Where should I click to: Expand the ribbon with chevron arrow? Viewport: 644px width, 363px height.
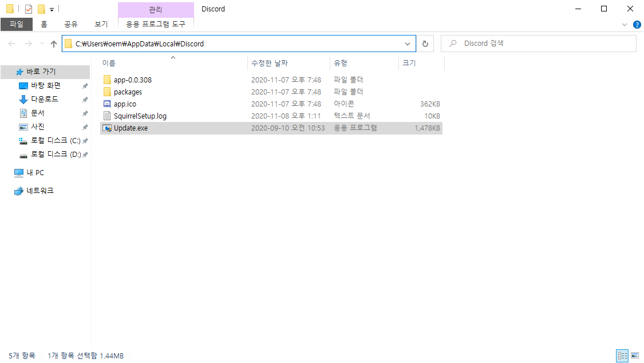[x=625, y=25]
